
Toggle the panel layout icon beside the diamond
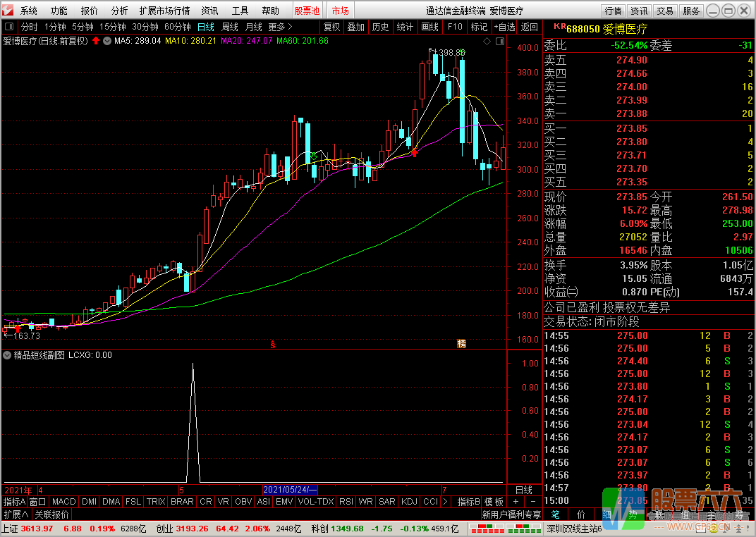pos(500,42)
